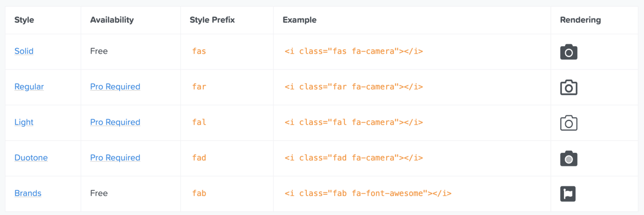Click the duotone camera icon rendering
Viewport: 644px width, 215px height.
tap(568, 159)
